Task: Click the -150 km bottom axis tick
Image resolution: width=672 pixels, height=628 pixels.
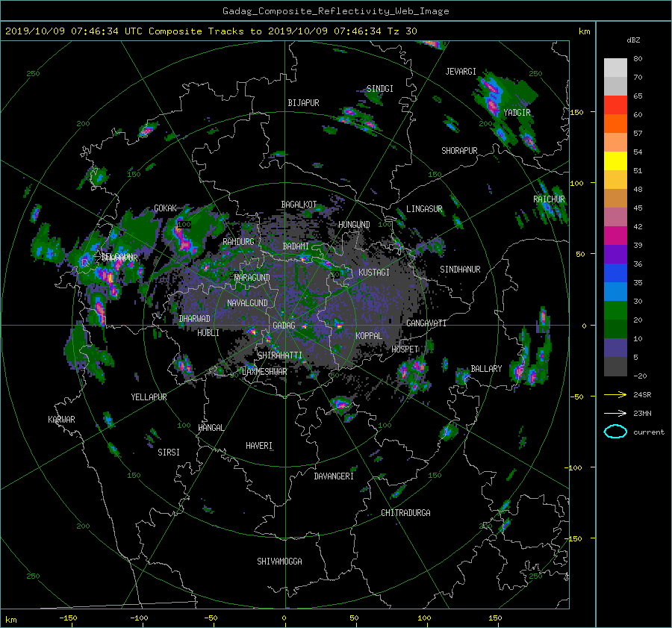Action: tap(68, 618)
